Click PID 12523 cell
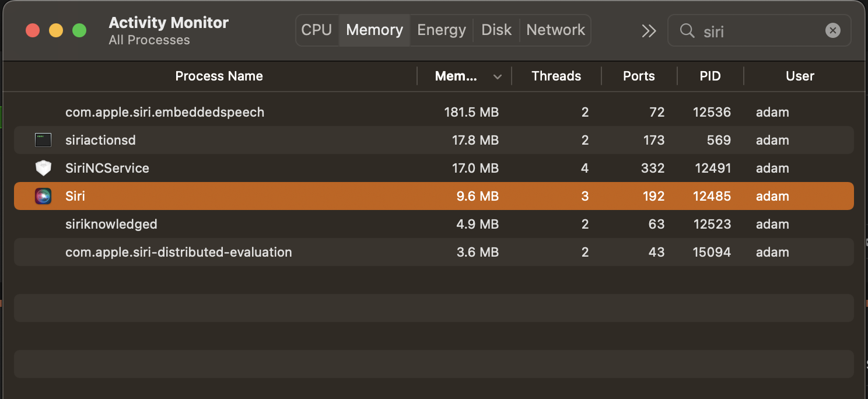The width and height of the screenshot is (868, 399). point(712,224)
